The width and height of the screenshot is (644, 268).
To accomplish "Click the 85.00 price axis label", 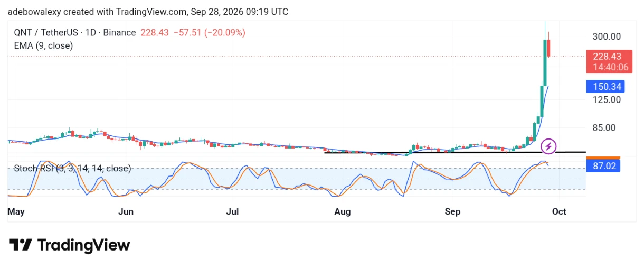I will tap(604, 127).
